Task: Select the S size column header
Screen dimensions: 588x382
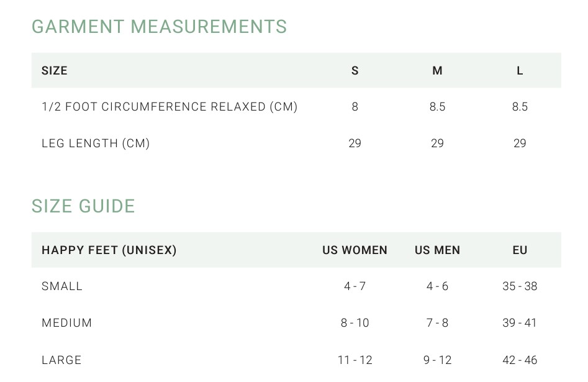Action: [x=355, y=71]
